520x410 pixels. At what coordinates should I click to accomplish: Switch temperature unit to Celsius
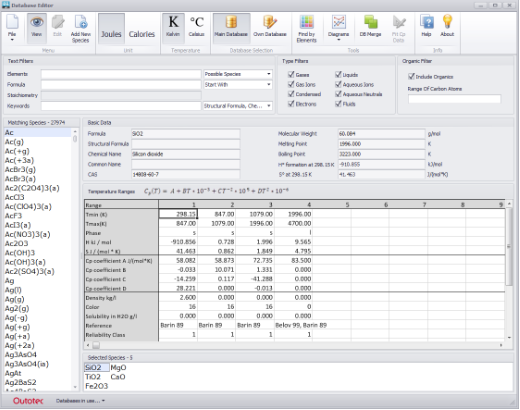196,27
